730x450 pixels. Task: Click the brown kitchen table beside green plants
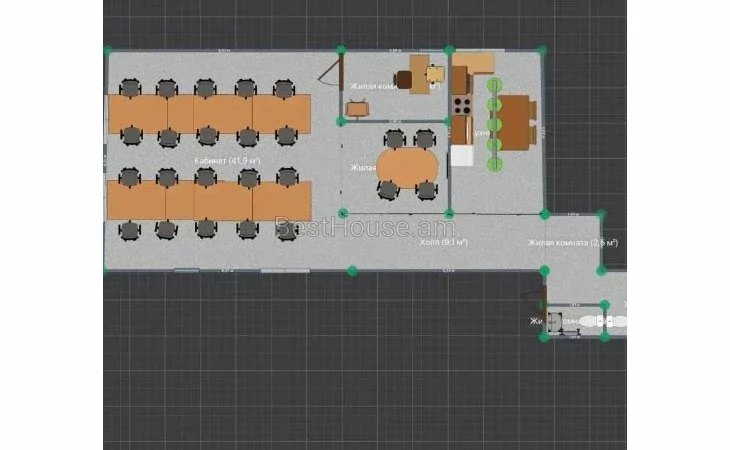click(x=515, y=122)
